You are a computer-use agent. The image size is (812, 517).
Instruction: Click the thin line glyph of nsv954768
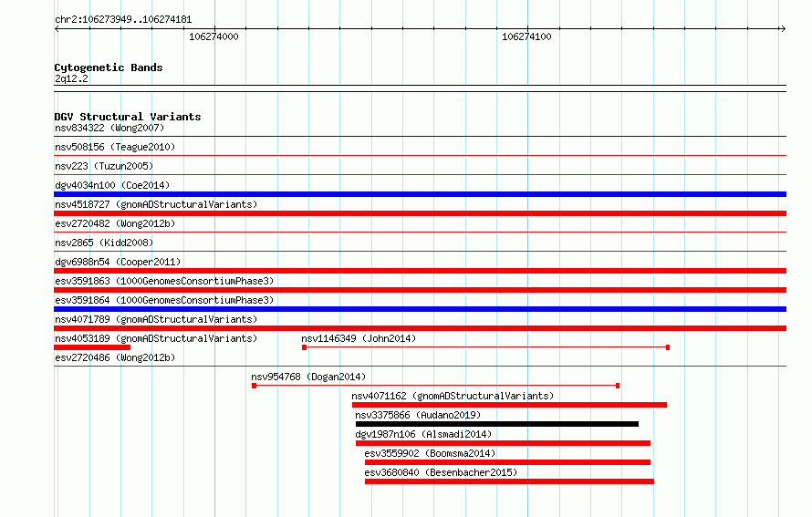coord(436,386)
